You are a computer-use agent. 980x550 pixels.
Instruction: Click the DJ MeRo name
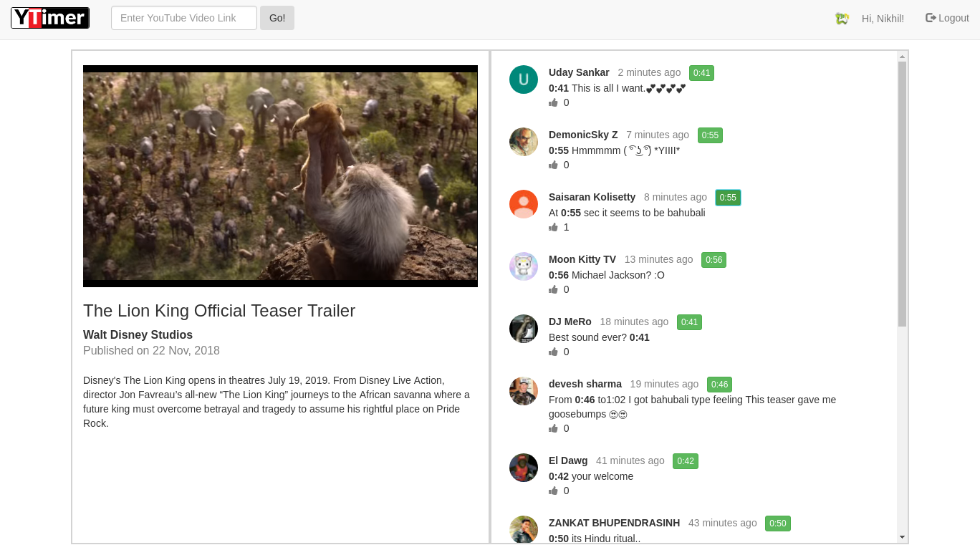[x=570, y=322]
